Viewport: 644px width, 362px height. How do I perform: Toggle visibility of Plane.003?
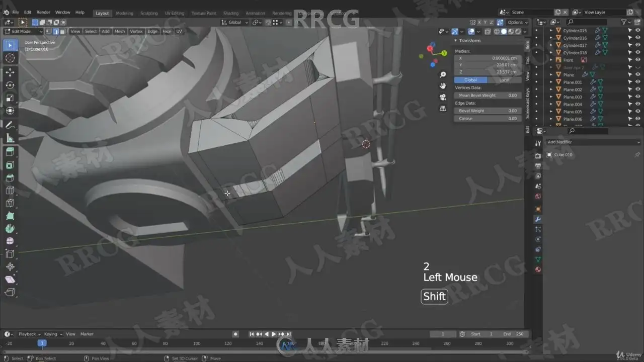click(x=630, y=97)
